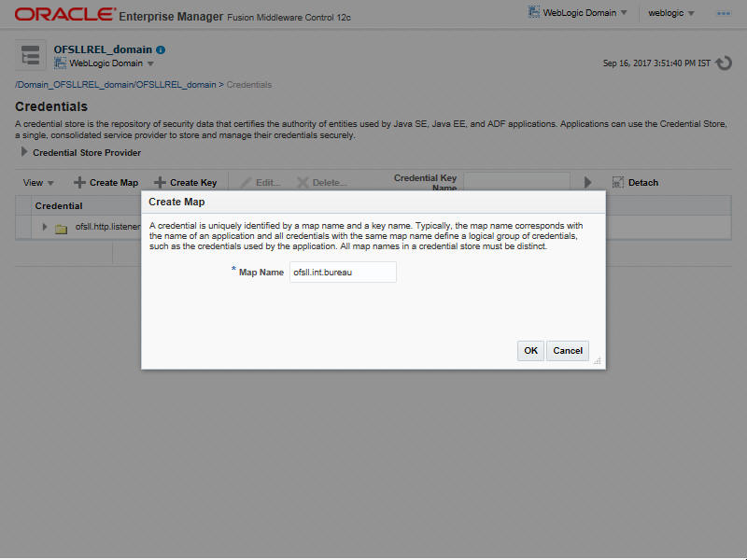The image size is (747, 560).
Task: Click the Create Map dialog resize handle
Action: (x=598, y=361)
